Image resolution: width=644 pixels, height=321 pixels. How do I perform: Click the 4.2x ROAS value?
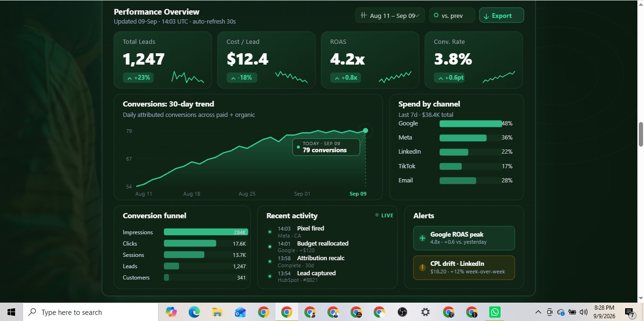point(347,59)
